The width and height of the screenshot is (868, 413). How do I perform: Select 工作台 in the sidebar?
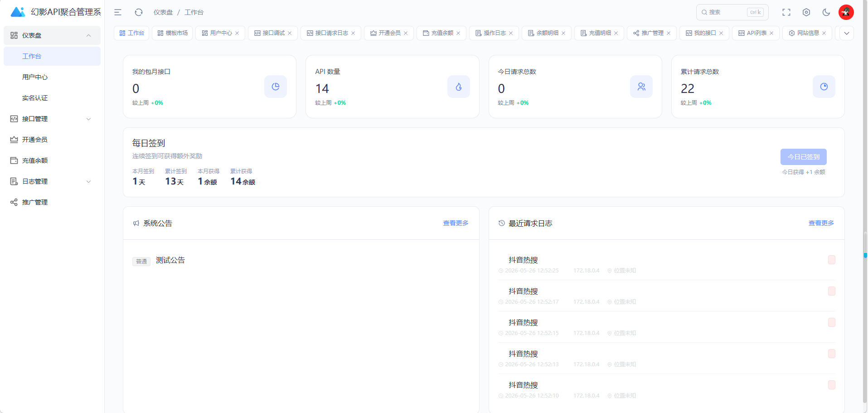52,56
